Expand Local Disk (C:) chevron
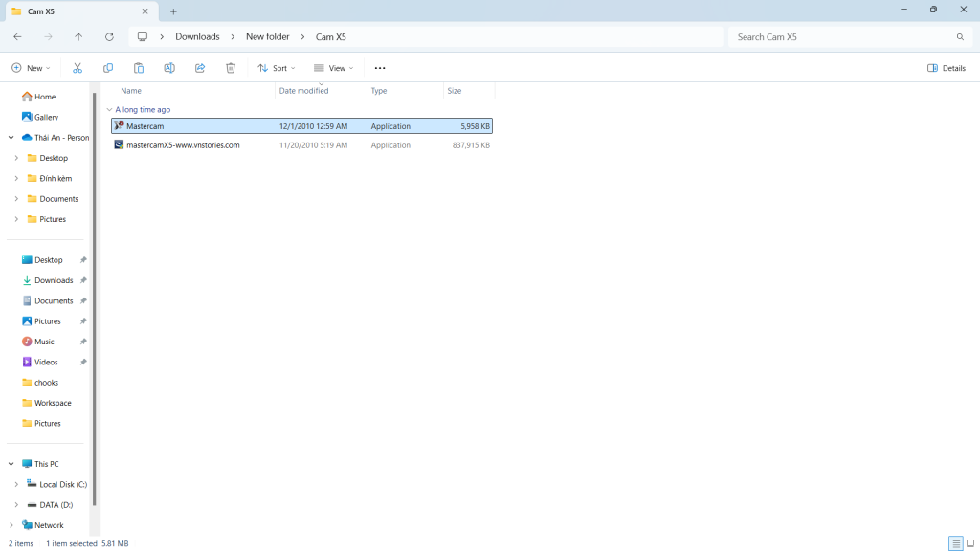The height and width of the screenshot is (551, 980). pyautogui.click(x=16, y=485)
